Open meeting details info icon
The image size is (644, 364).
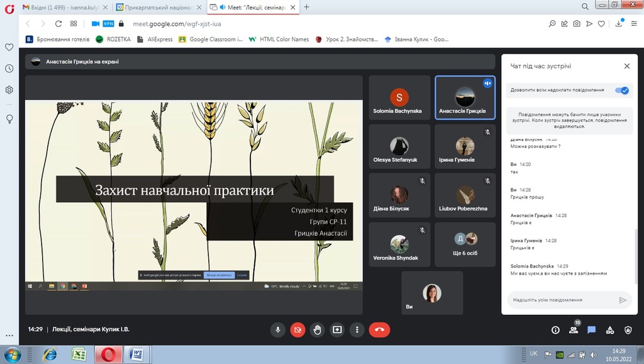pos(555,329)
